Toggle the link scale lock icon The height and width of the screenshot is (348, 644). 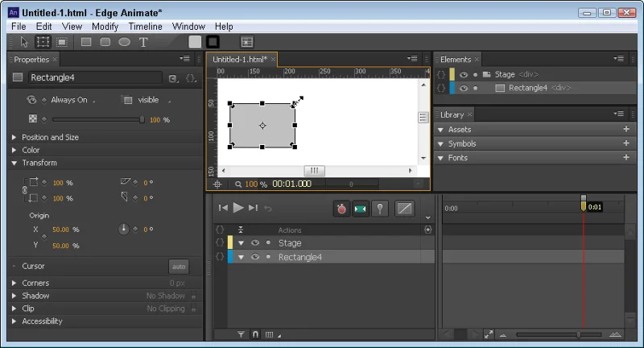tap(25, 190)
